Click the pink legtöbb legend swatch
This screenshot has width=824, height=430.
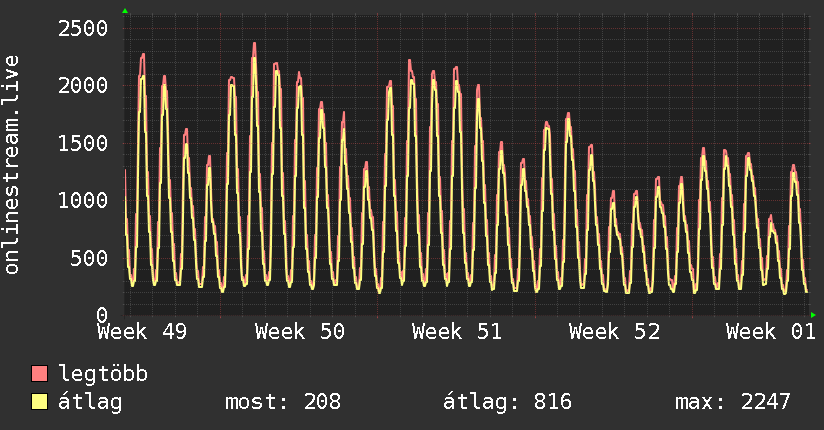click(39, 374)
